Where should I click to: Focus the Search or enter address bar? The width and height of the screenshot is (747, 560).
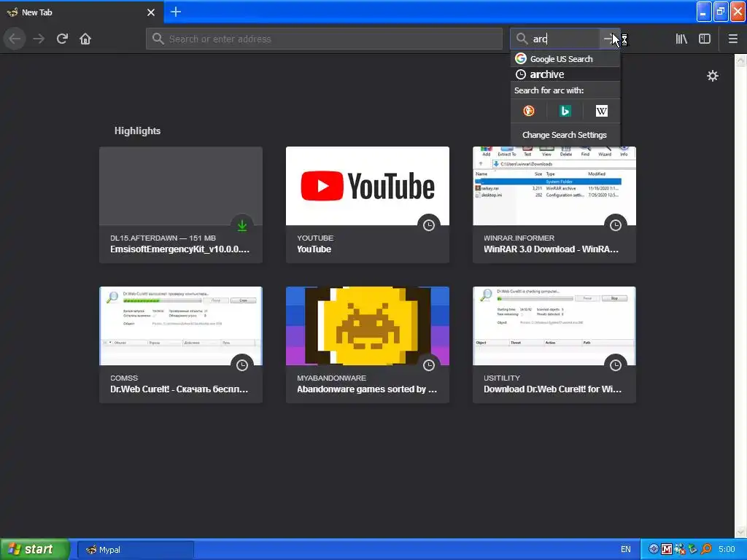[324, 39]
